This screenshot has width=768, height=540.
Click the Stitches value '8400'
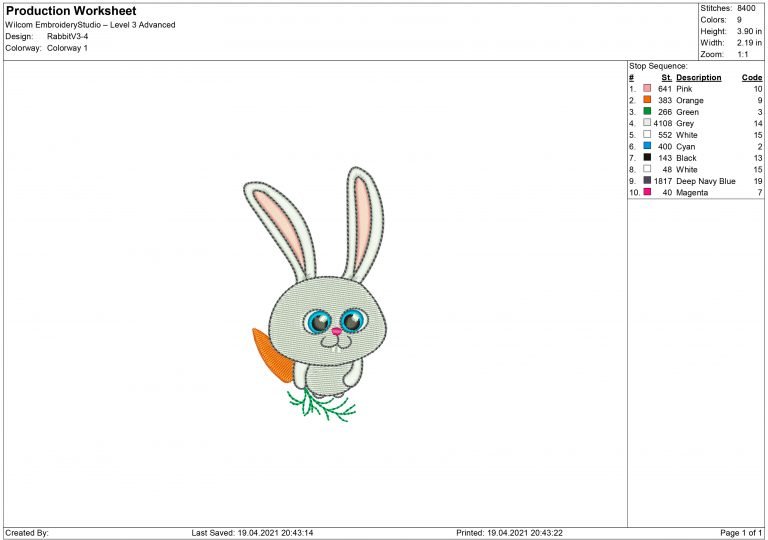(746, 8)
